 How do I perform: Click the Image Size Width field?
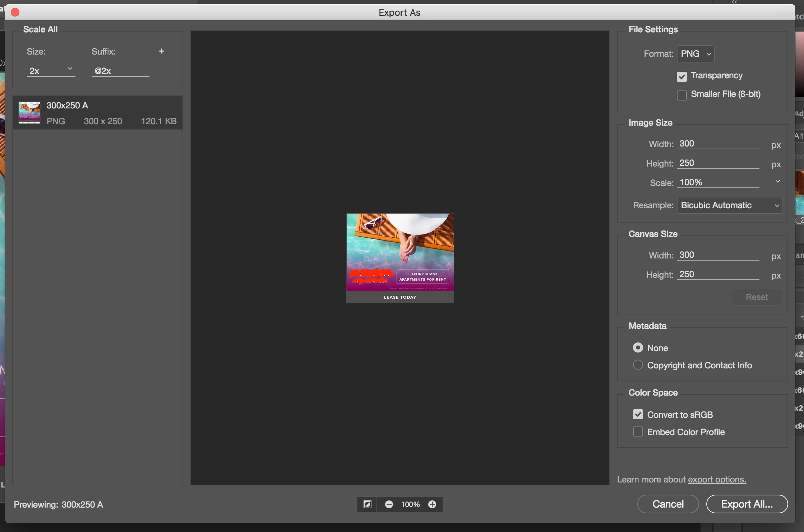[717, 144]
